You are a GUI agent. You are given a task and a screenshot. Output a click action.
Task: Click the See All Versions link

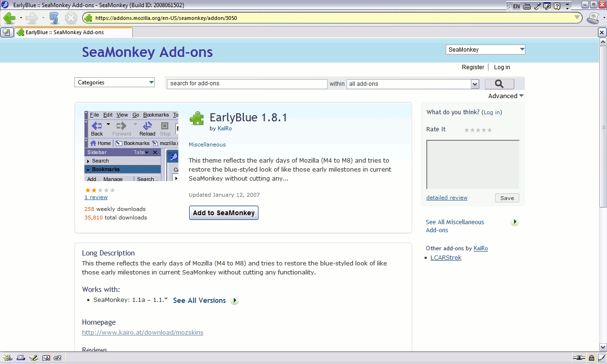click(199, 300)
